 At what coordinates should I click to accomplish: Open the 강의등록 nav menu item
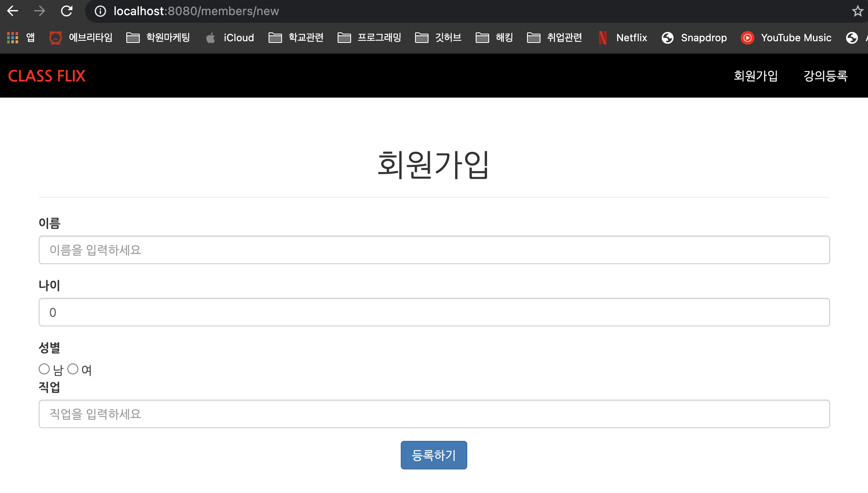pos(825,76)
